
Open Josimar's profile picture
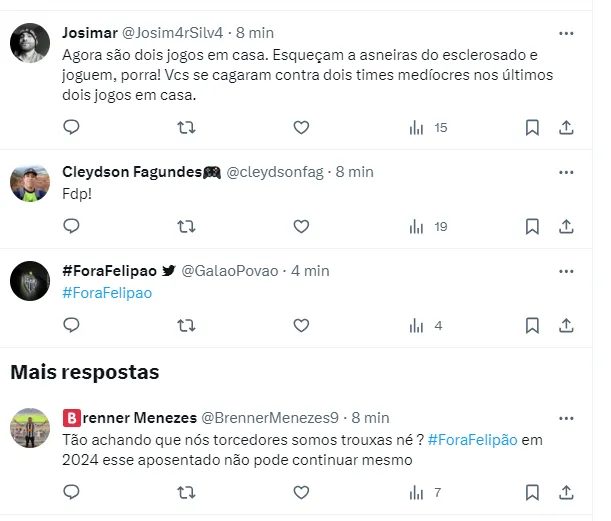[30, 43]
